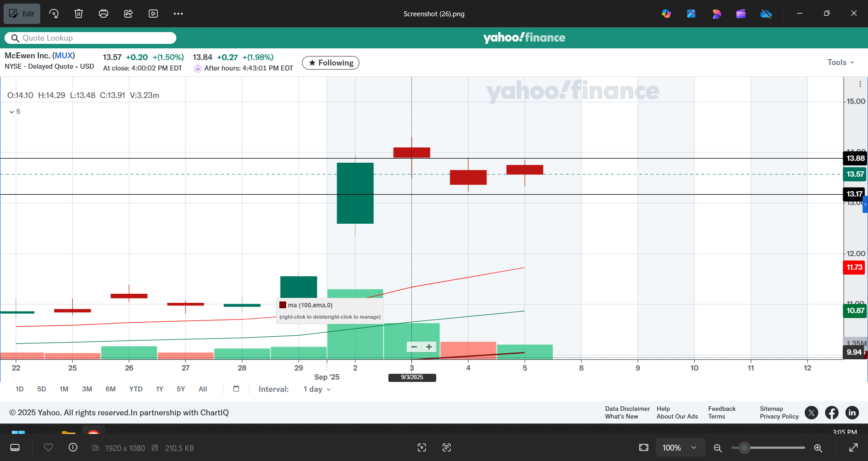This screenshot has height=461, width=868.
Task: Delete the image with trash icon
Action: point(79,14)
